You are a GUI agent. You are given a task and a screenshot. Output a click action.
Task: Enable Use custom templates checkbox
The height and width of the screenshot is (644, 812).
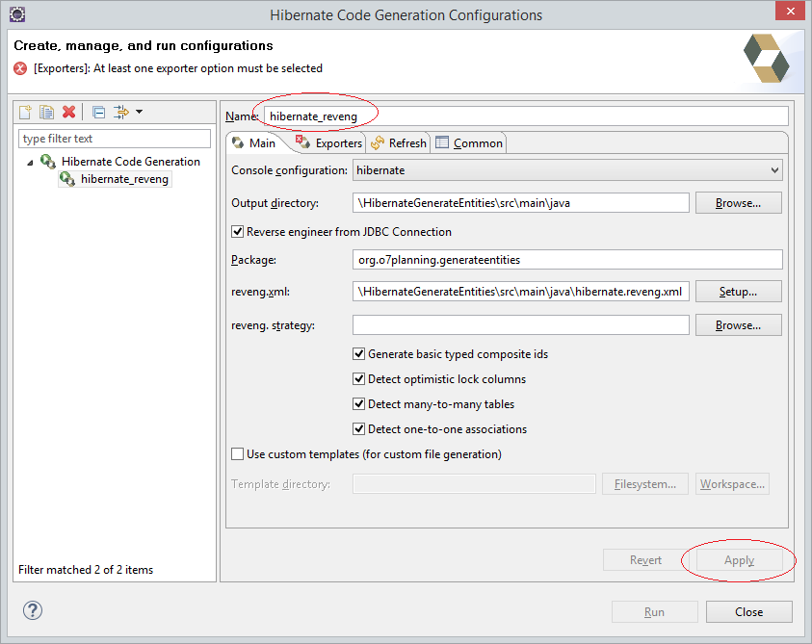(237, 454)
